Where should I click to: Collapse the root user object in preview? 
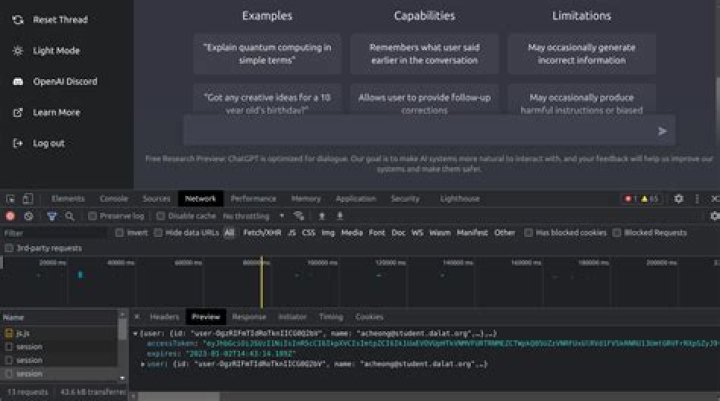[x=137, y=332]
